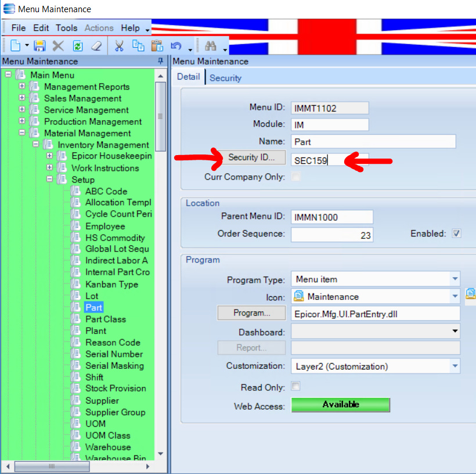Screen dimensions: 476x474
Task: Collapse the Inventory Management node
Action: (x=36, y=144)
